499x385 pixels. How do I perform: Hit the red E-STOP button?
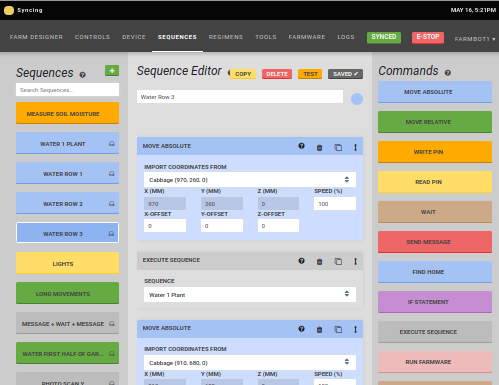[x=428, y=37]
